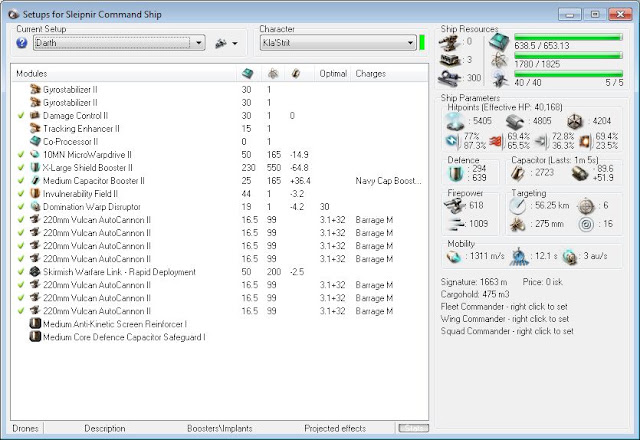Click the launcher hardpoints icon
The image size is (640, 440).
click(450, 60)
